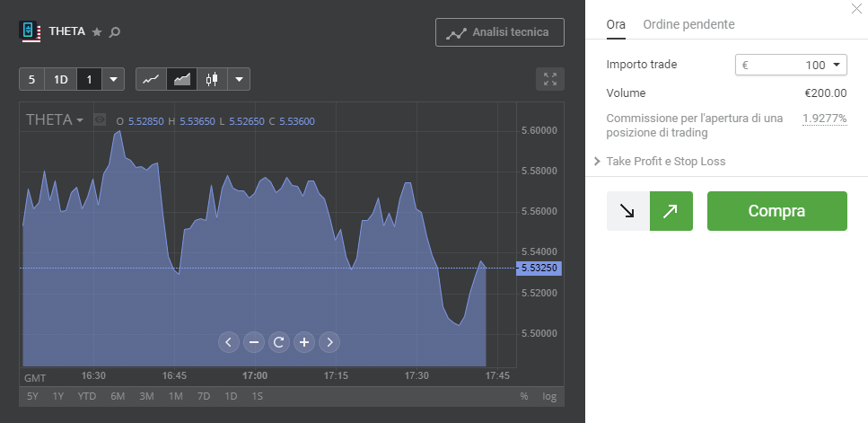Select the line chart type icon
The height and width of the screenshot is (423, 868).
pyautogui.click(x=151, y=79)
